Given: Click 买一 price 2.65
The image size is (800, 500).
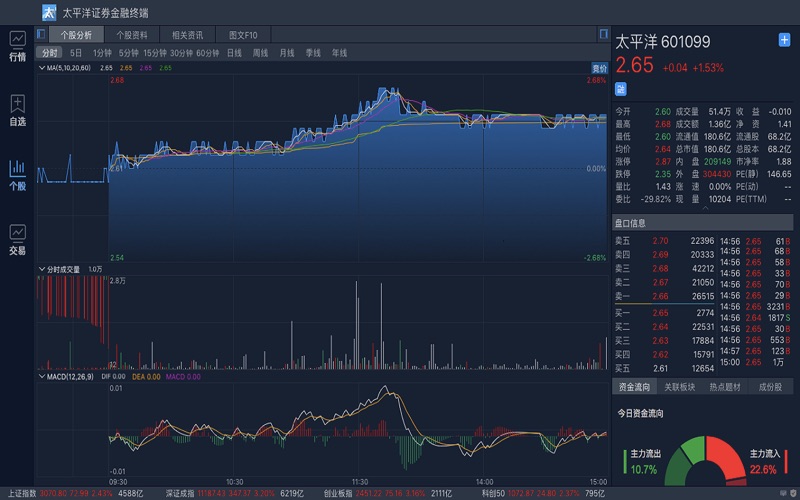Looking at the screenshot, I should [x=660, y=313].
